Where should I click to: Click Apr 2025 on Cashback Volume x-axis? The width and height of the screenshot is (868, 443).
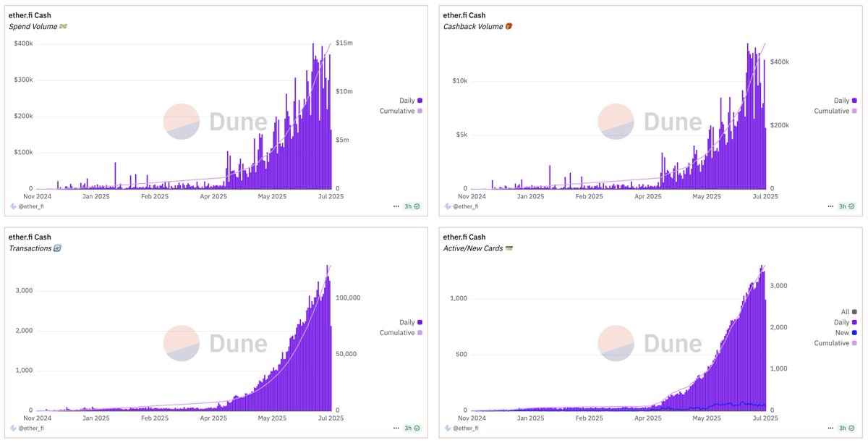coord(648,196)
